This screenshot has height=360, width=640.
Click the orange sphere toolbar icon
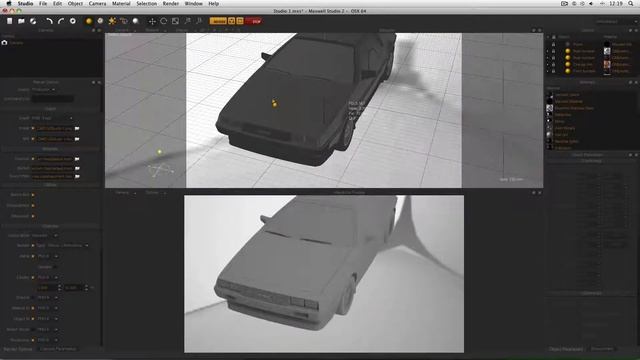pyautogui.click(x=89, y=21)
